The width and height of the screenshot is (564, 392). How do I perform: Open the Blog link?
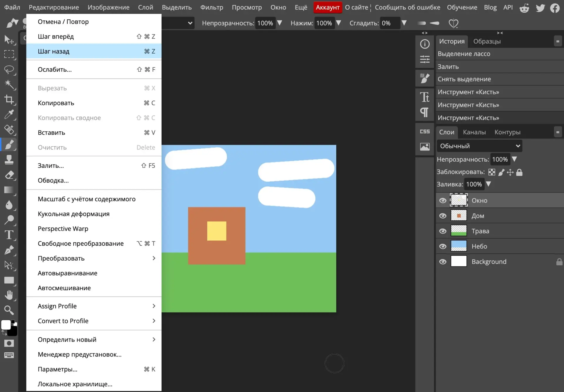[490, 7]
